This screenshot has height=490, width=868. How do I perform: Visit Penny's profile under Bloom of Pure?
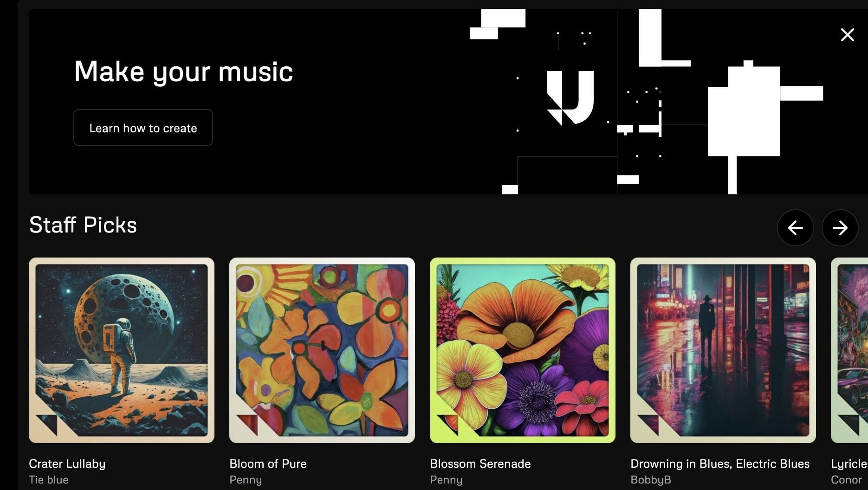point(246,480)
